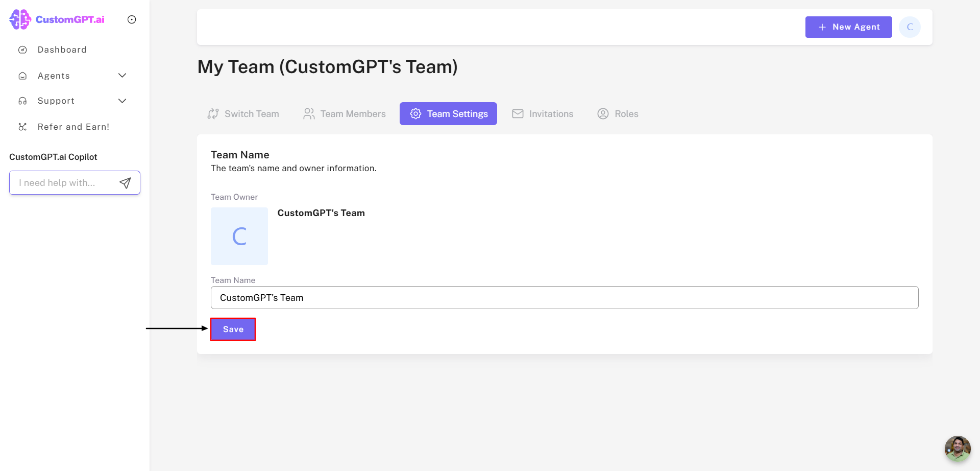Open the Support section
This screenshot has width=980, height=471.
(56, 101)
